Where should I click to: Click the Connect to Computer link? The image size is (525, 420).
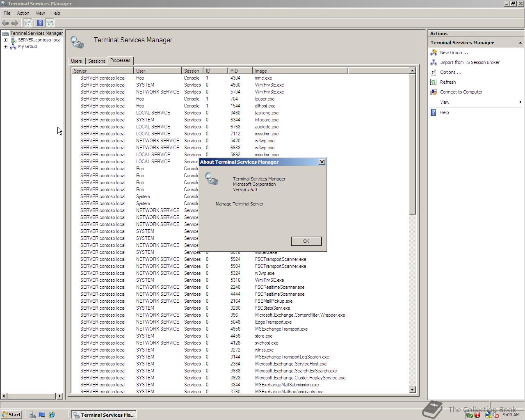(461, 92)
